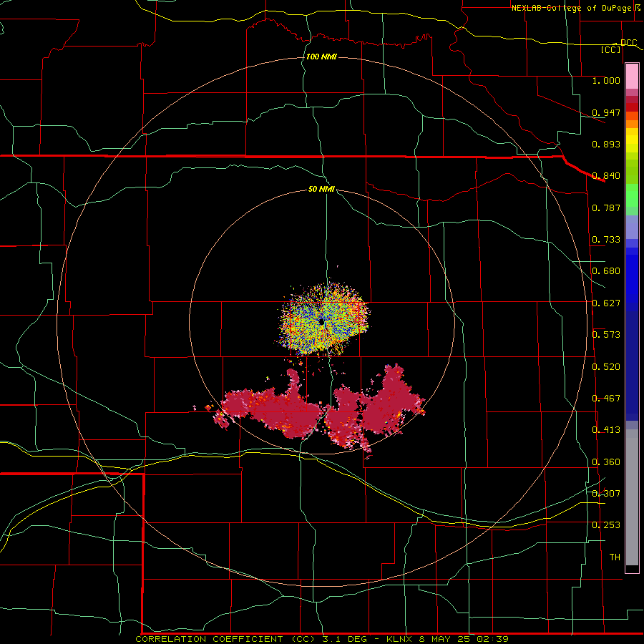The image size is (644, 644).
Task: Click the 1.000 scale value
Action: point(606,80)
